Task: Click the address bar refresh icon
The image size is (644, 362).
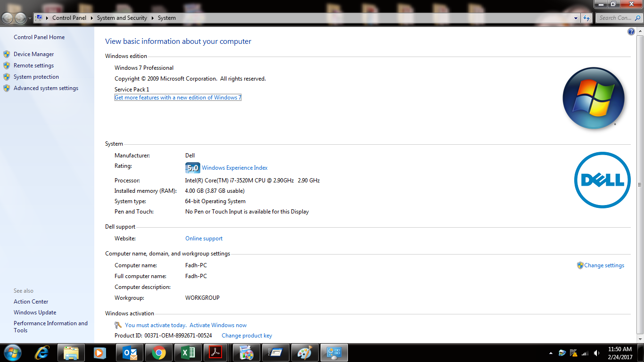Action: (586, 18)
